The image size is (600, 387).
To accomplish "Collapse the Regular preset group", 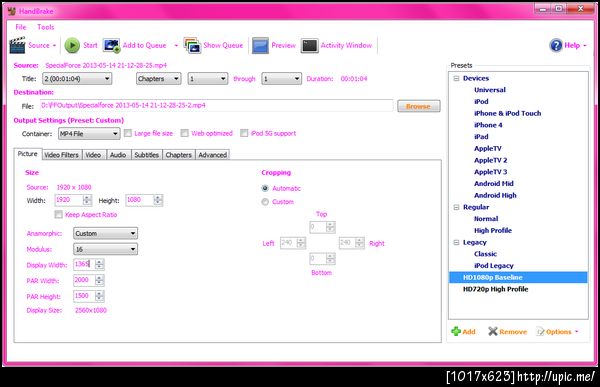I will (456, 207).
